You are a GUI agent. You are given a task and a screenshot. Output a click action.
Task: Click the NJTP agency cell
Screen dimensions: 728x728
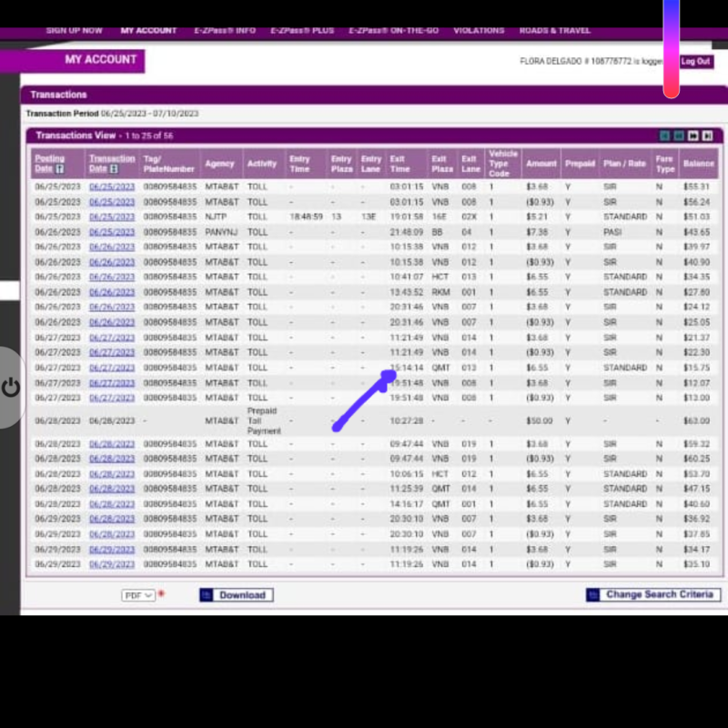pyautogui.click(x=216, y=217)
